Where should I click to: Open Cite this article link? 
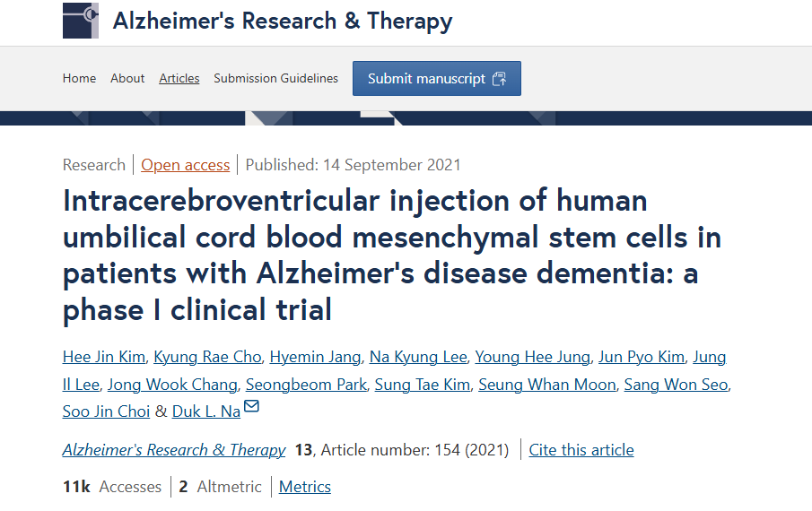tap(581, 450)
